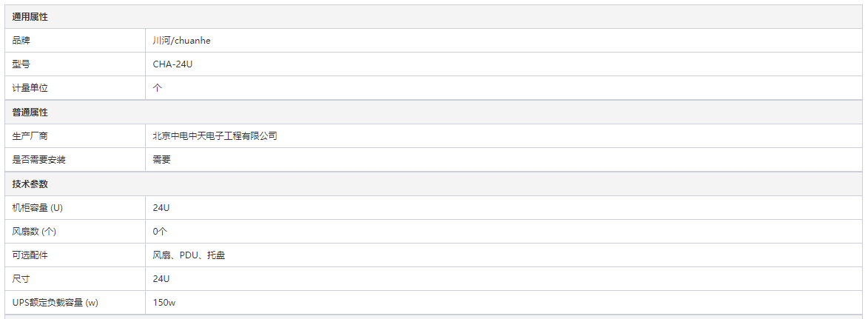The width and height of the screenshot is (868, 319).
Task: Click accessories value 风扇、PDU、托盘
Action: tap(189, 255)
